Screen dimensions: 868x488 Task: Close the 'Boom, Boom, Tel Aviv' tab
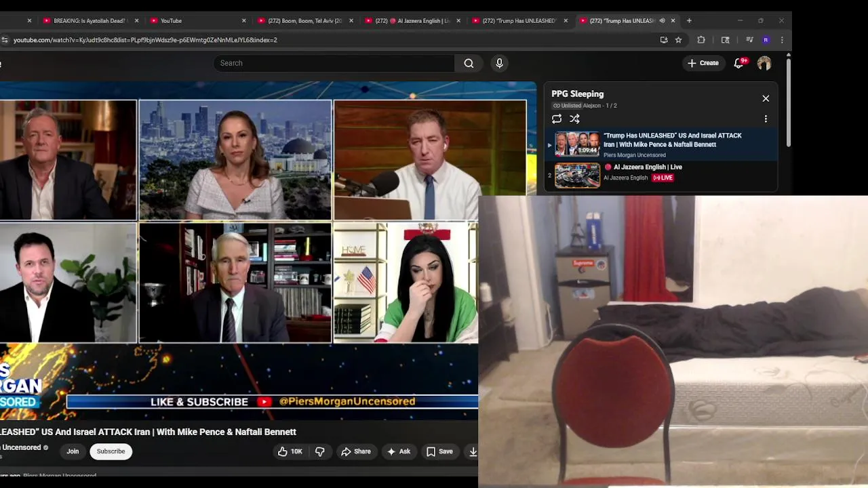point(351,20)
